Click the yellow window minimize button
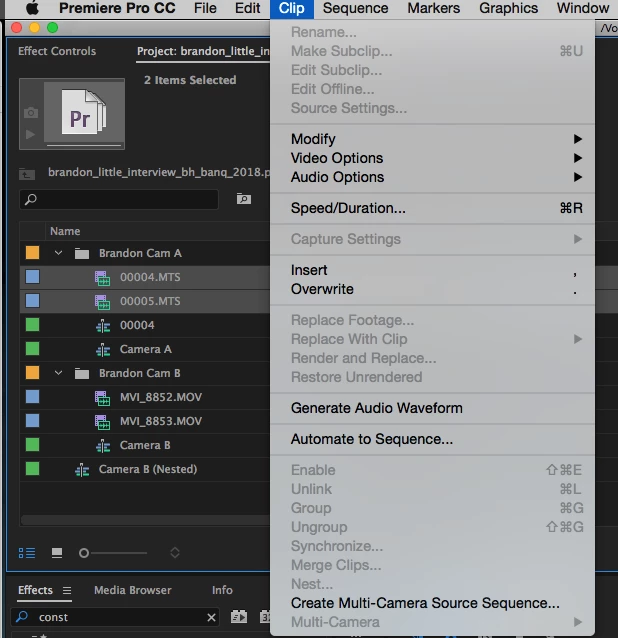This screenshot has height=638, width=618. tap(35, 28)
